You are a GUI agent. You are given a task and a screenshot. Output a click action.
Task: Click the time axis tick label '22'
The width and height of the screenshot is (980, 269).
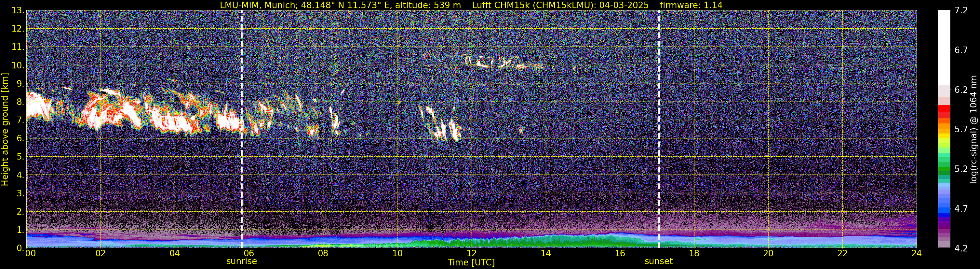tap(842, 253)
